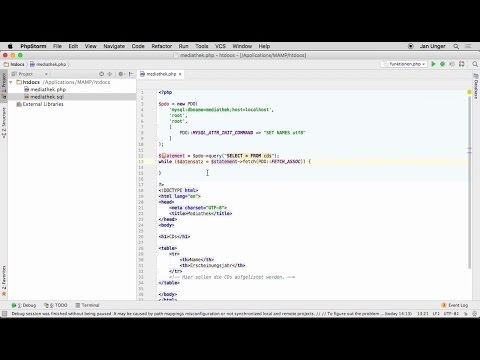Open the Event Log panel
480x360 pixels.
(x=455, y=305)
